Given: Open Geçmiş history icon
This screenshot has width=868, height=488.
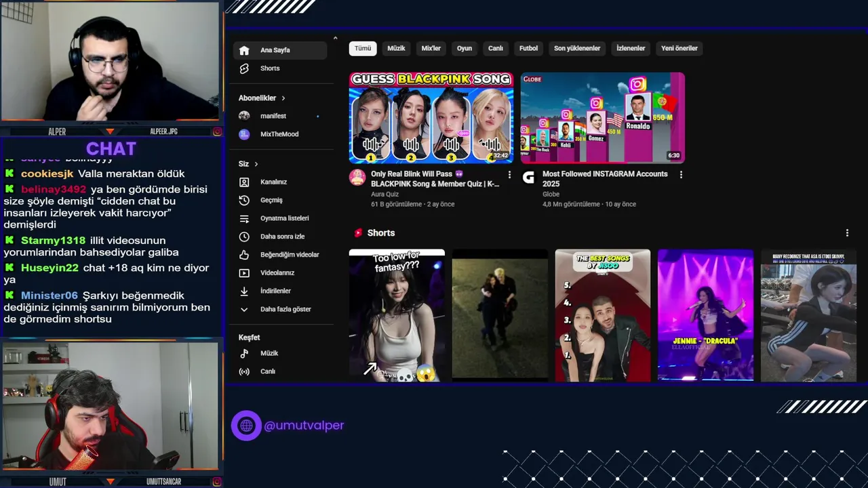Looking at the screenshot, I should click(x=245, y=200).
